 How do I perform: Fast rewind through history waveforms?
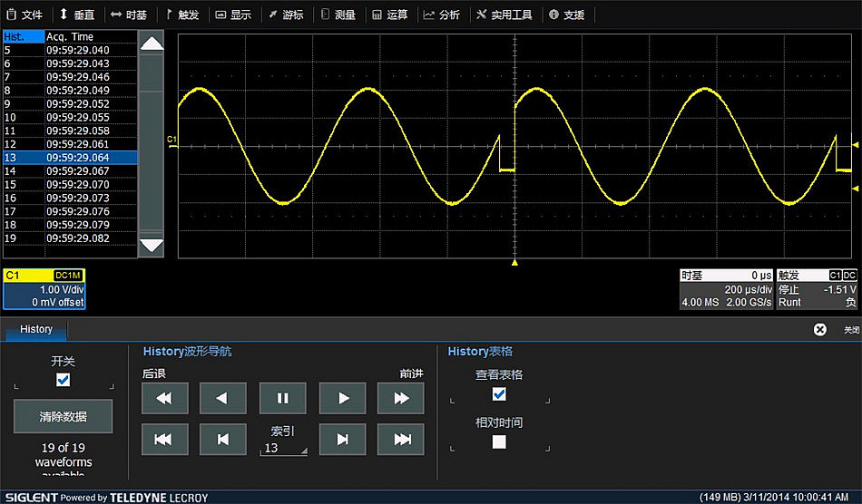coord(165,398)
